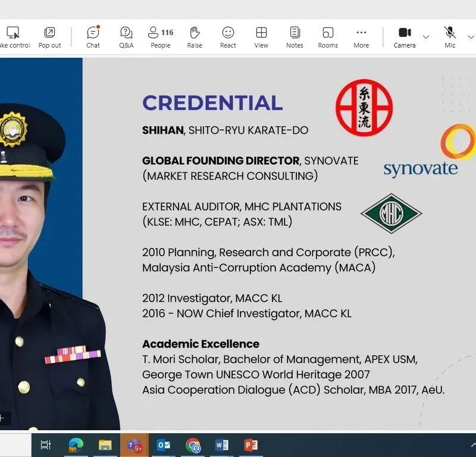Click the green MHC diamond logo
Screen dimensions: 476x457
392,214
